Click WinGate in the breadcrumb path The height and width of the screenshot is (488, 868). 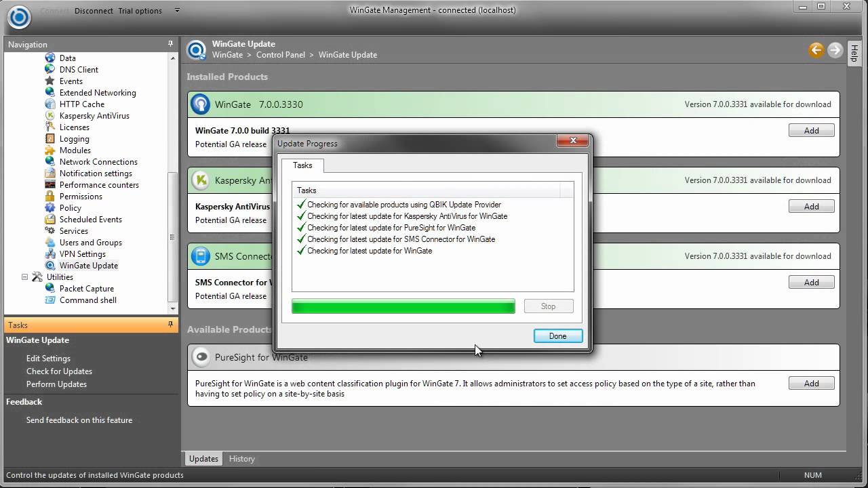(x=227, y=55)
